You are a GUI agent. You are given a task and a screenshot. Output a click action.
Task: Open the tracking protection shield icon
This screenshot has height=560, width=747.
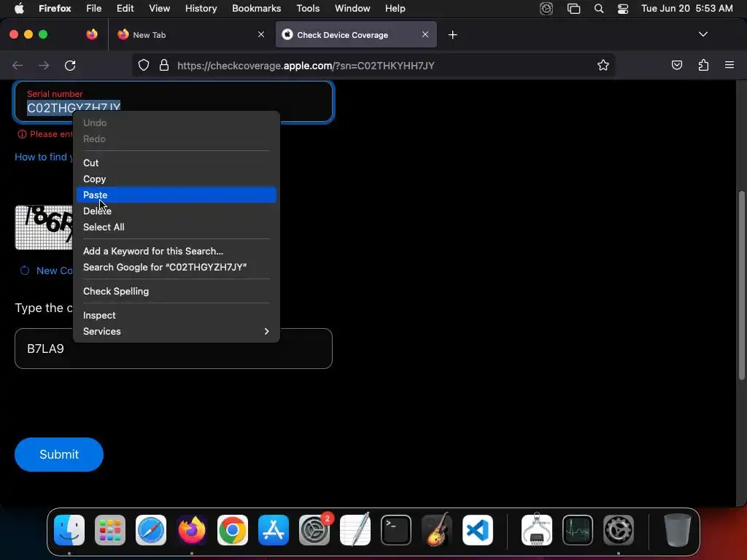(x=144, y=65)
